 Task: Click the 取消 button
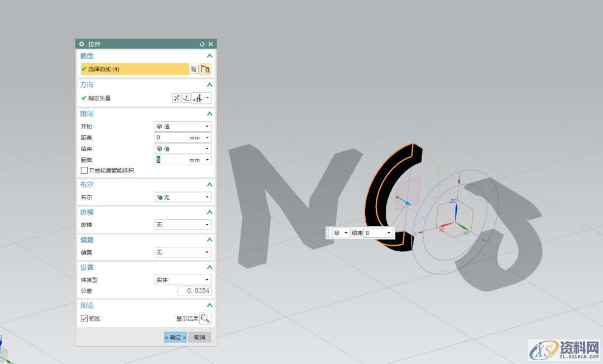click(x=199, y=338)
